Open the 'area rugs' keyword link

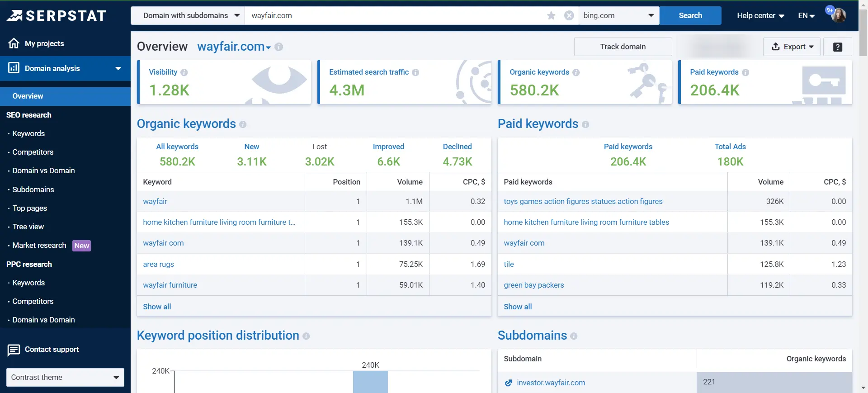(x=158, y=264)
